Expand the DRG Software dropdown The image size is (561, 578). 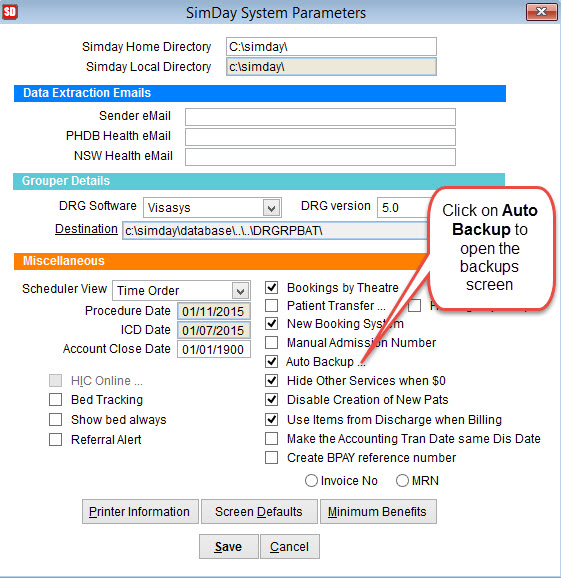coord(272,208)
